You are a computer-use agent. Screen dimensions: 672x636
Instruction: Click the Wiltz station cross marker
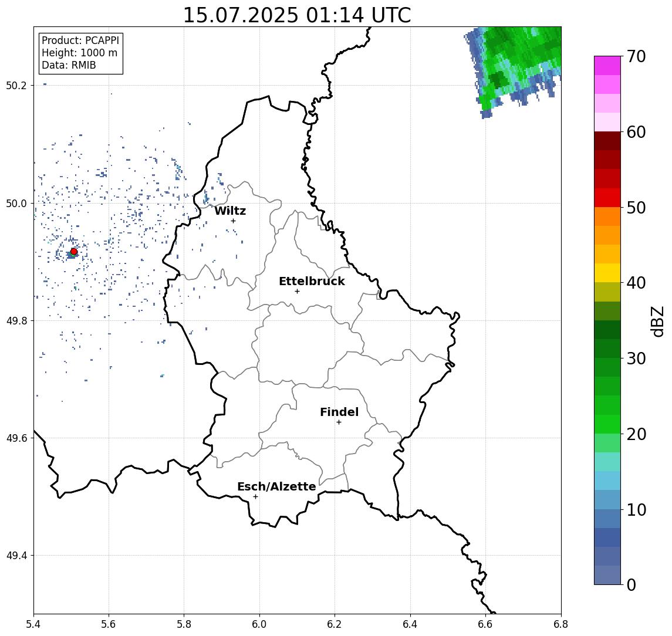(x=233, y=221)
